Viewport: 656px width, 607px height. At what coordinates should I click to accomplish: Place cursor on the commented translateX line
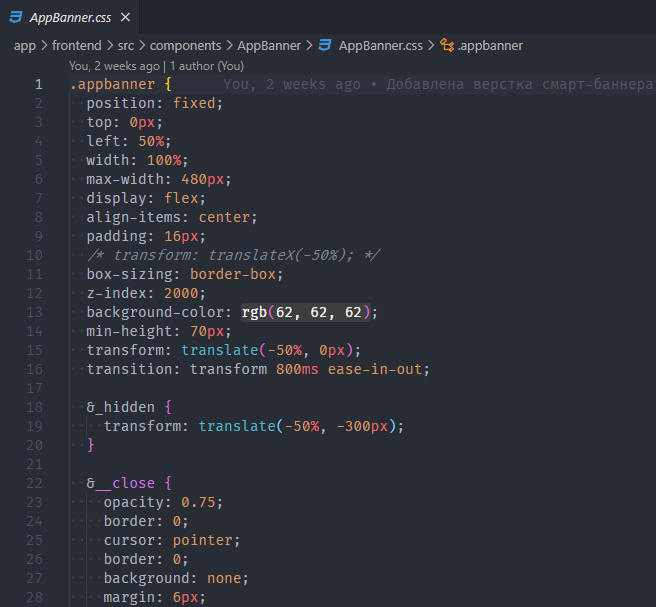click(234, 255)
